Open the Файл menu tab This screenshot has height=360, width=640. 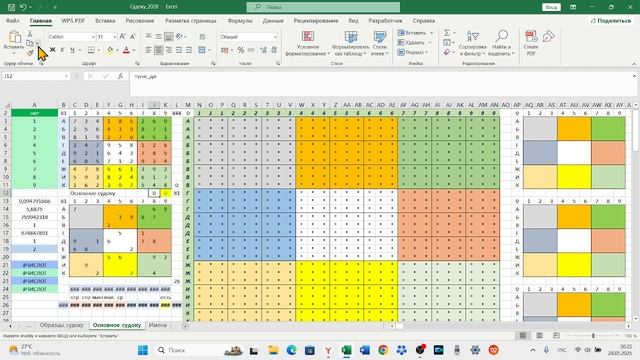(13, 20)
